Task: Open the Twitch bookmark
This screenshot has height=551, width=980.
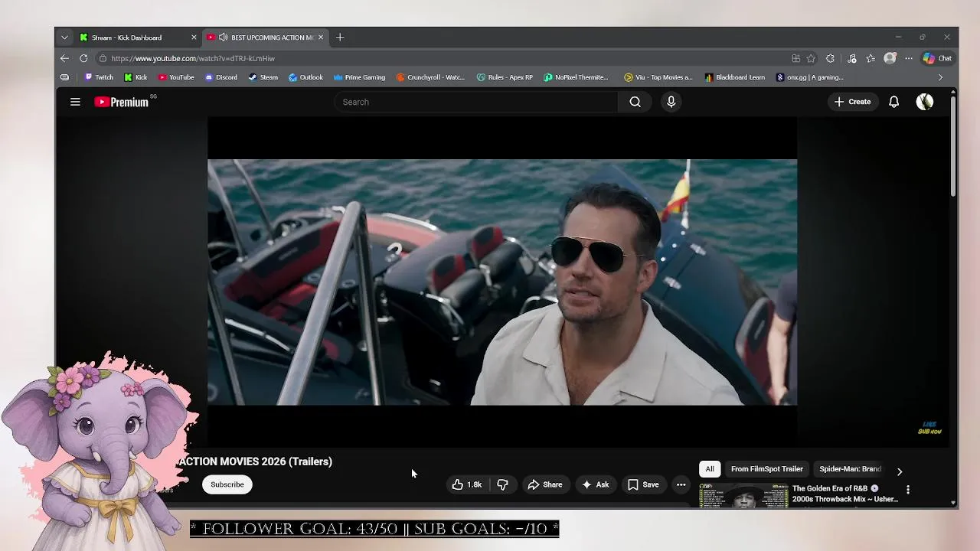Action: (x=99, y=77)
